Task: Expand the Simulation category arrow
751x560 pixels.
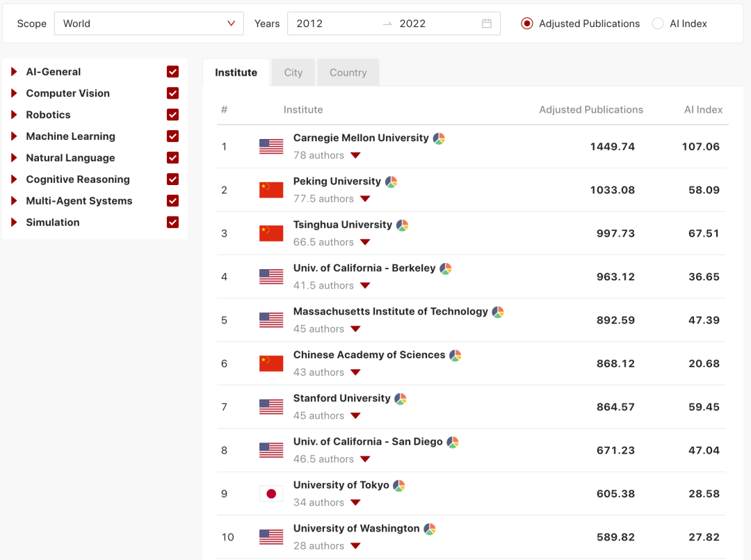Action: pyautogui.click(x=14, y=223)
